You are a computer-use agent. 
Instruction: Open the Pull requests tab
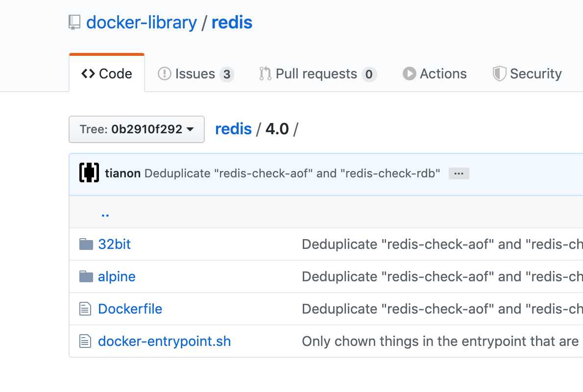click(318, 73)
